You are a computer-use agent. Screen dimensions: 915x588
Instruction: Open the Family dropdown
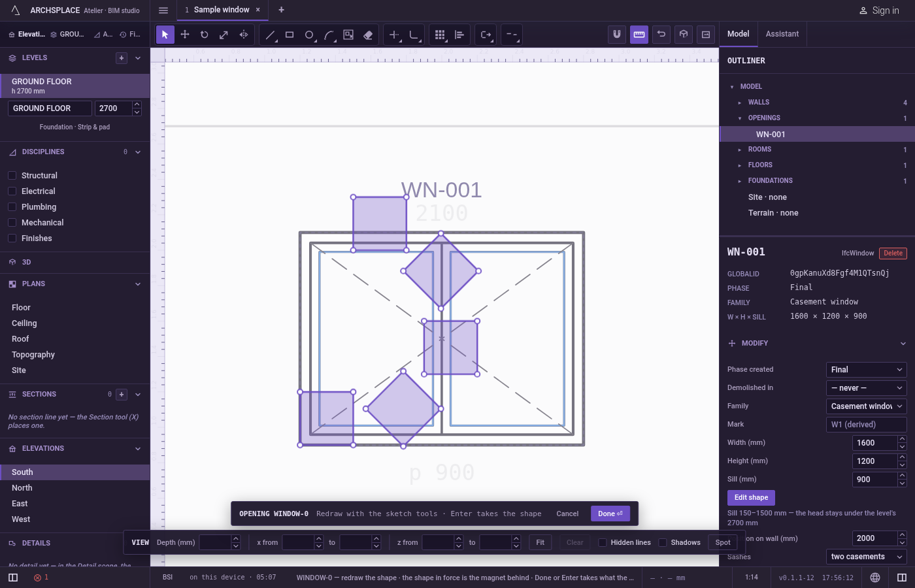(867, 406)
